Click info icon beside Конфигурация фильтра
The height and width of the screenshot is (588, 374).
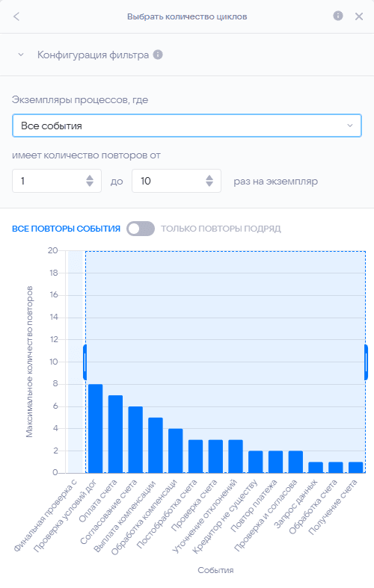tap(158, 55)
